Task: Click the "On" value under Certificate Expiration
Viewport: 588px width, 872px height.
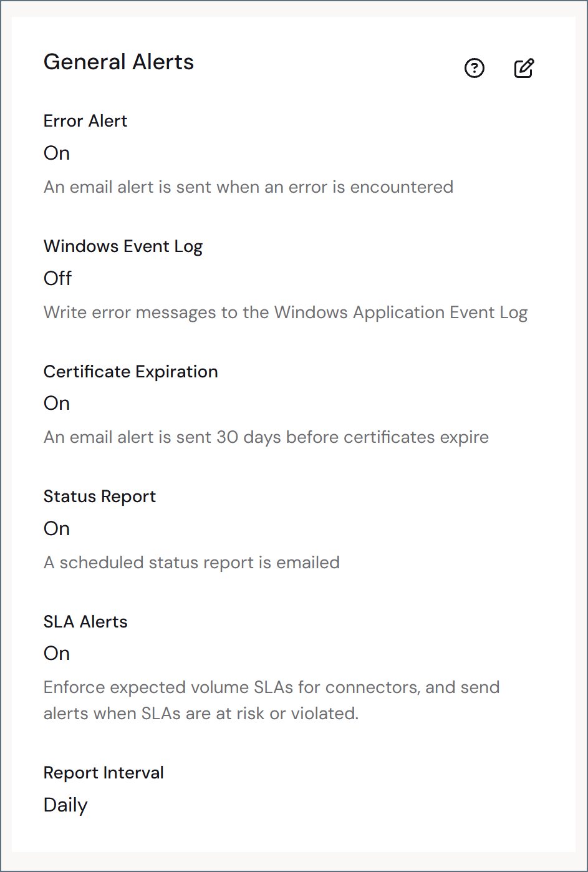Action: pyautogui.click(x=57, y=404)
